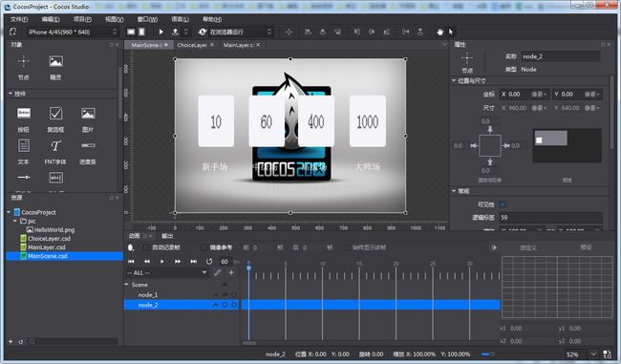
Task: Select the arrow pointer tool
Action: pyautogui.click(x=451, y=32)
